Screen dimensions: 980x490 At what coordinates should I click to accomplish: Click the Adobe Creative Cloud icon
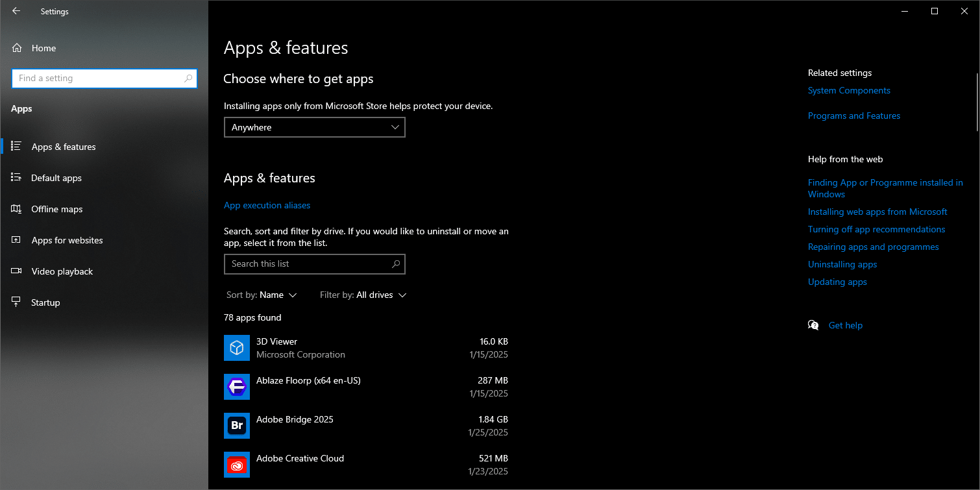[237, 465]
